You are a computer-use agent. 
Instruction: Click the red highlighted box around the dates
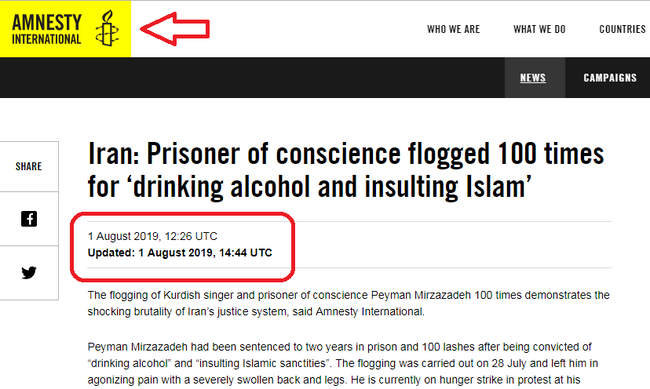(182, 246)
